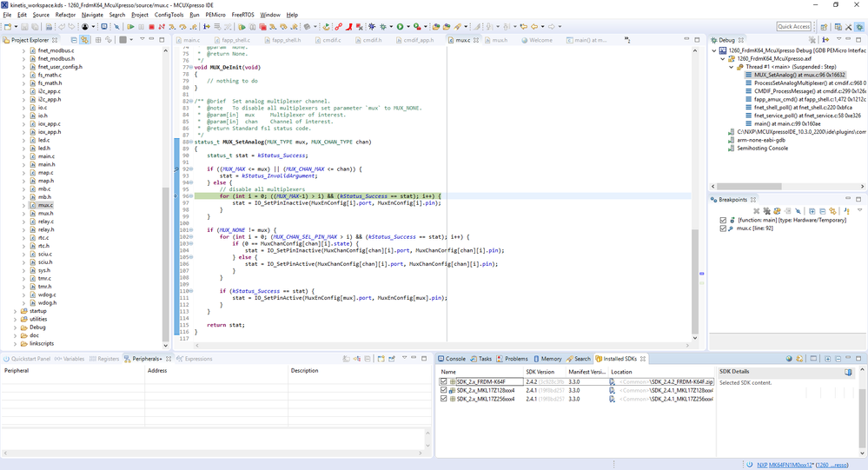The width and height of the screenshot is (868, 470).
Task: Open the ConfigTools menu
Action: click(x=169, y=15)
